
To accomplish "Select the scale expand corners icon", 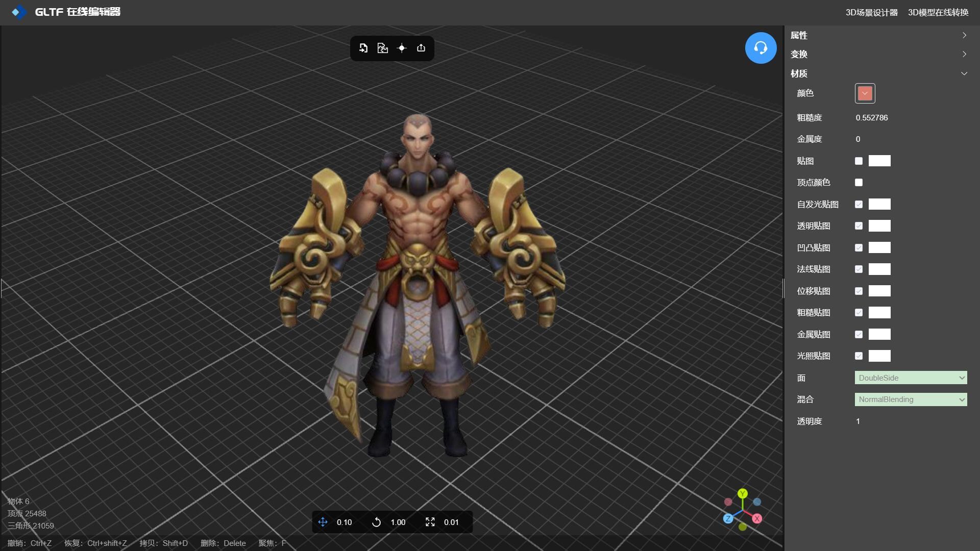I will click(x=430, y=522).
